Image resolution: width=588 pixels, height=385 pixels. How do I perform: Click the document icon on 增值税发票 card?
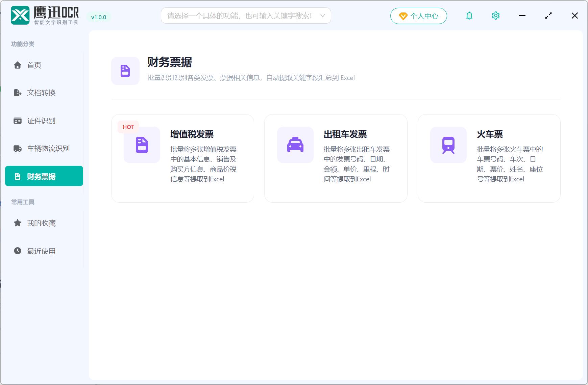[142, 145]
